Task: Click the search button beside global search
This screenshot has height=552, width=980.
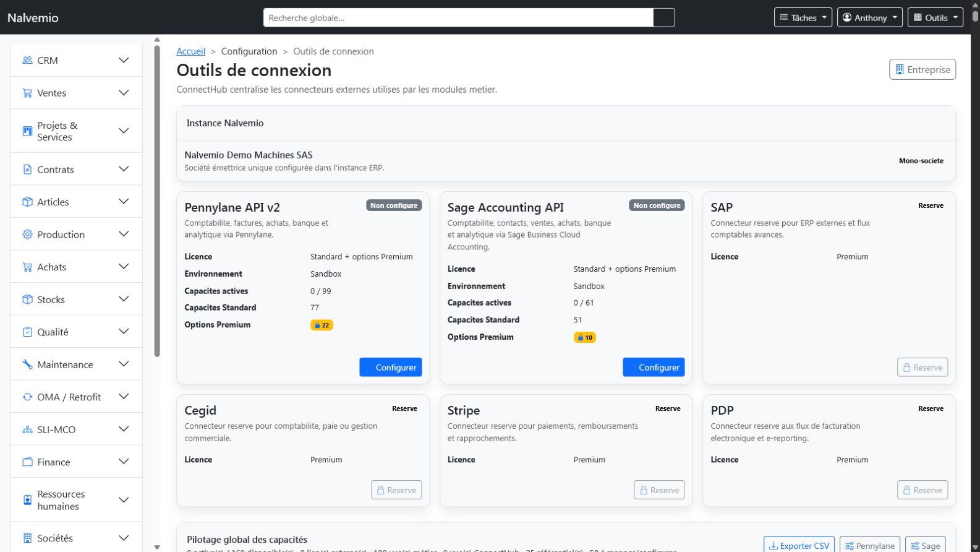Action: click(663, 17)
